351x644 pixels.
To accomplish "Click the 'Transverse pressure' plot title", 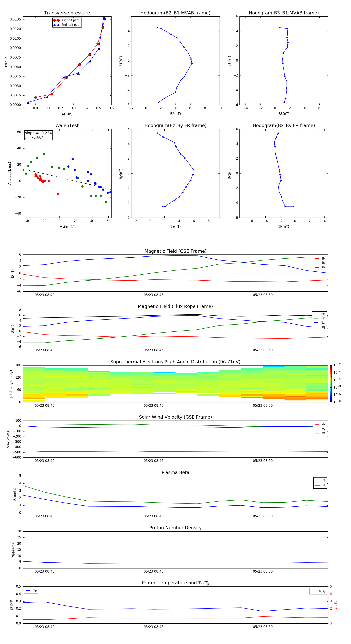I will pyautogui.click(x=67, y=13).
